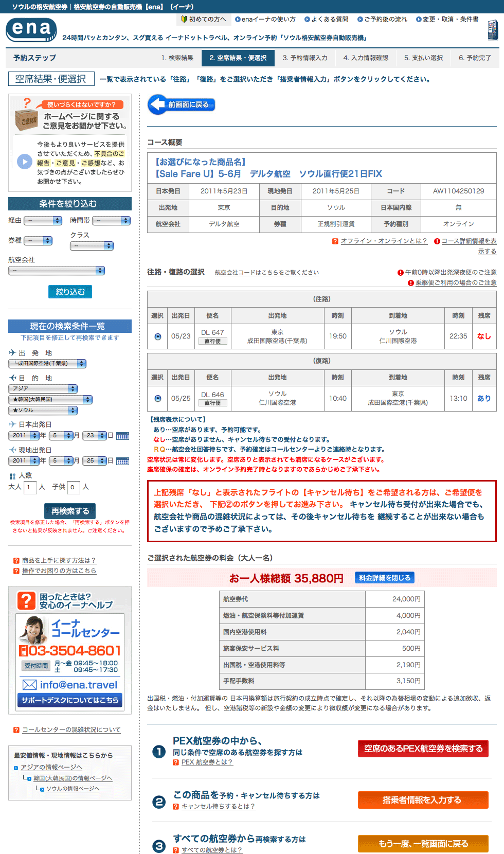Click the 3. 予約情報入力 step tab

click(x=305, y=58)
